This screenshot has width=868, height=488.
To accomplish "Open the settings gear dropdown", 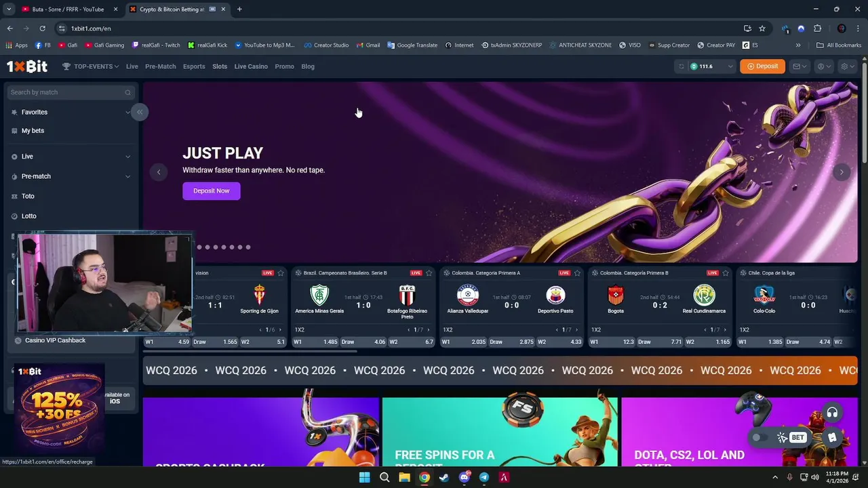I will [848, 66].
